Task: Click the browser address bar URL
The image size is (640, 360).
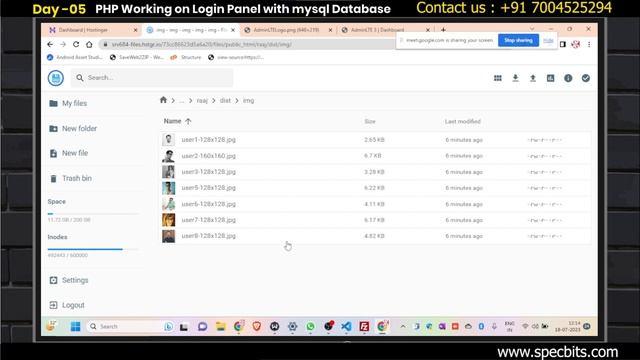Action: pos(202,44)
